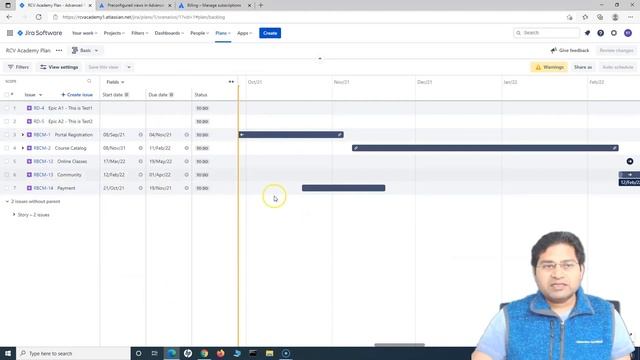Open the app switcher grid icon
Screen dimensions: 640x360
click(x=10, y=33)
